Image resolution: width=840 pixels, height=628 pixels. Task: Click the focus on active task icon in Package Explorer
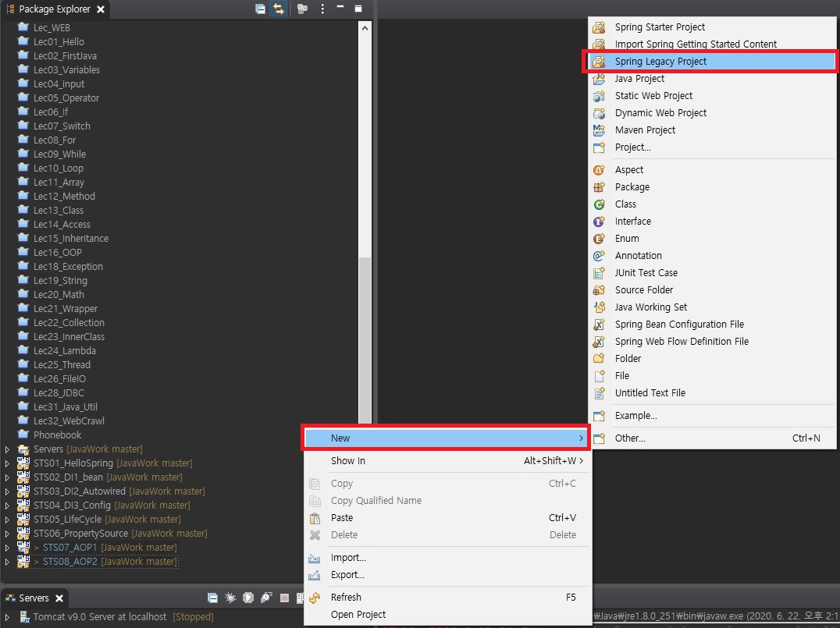tap(302, 9)
